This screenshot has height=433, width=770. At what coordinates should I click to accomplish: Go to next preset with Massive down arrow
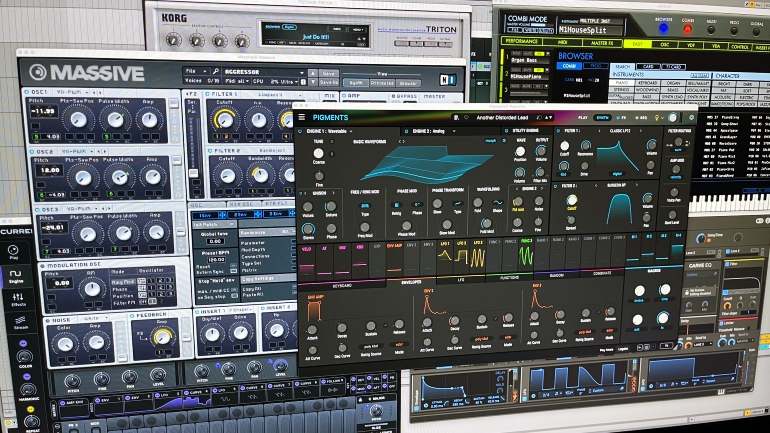pos(312,82)
